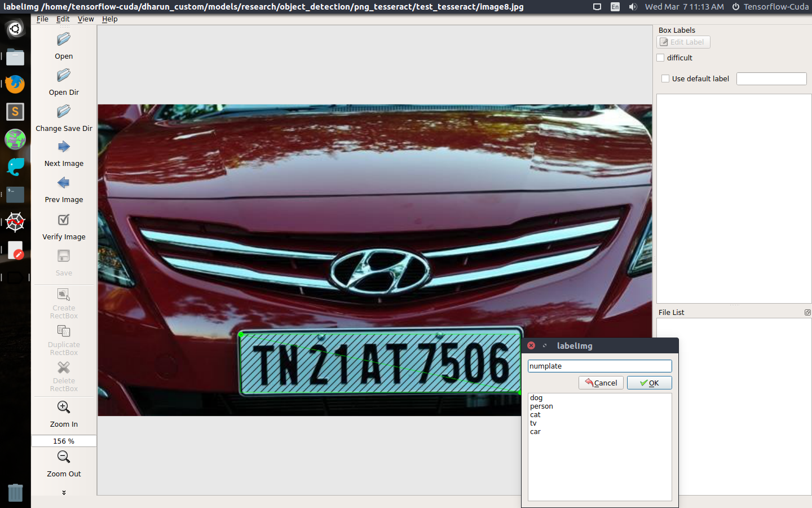Viewport: 812px width, 508px height.
Task: Go to Next Image arrow
Action: coord(64,147)
